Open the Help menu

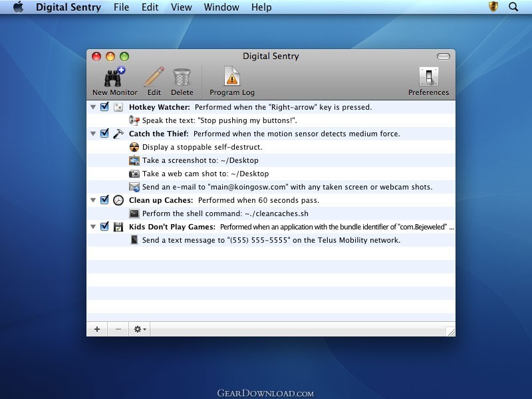[x=261, y=7]
